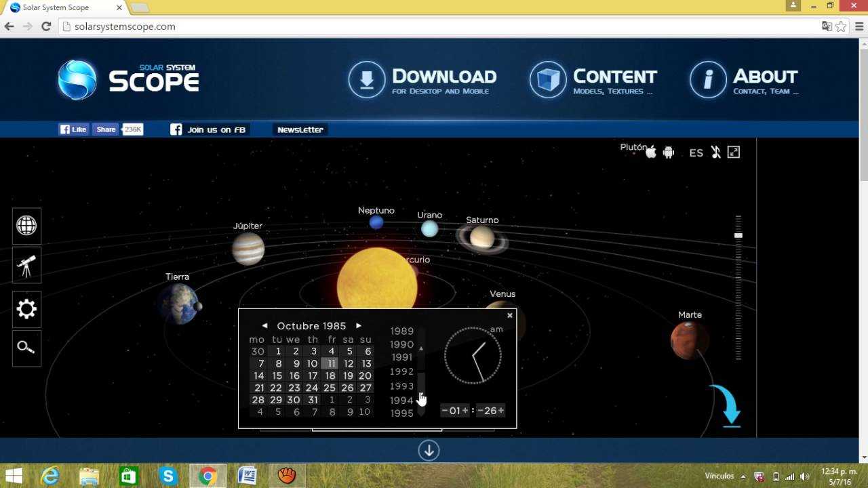The image size is (868, 488).
Task: Click the Solar System Scope logo
Action: [128, 79]
